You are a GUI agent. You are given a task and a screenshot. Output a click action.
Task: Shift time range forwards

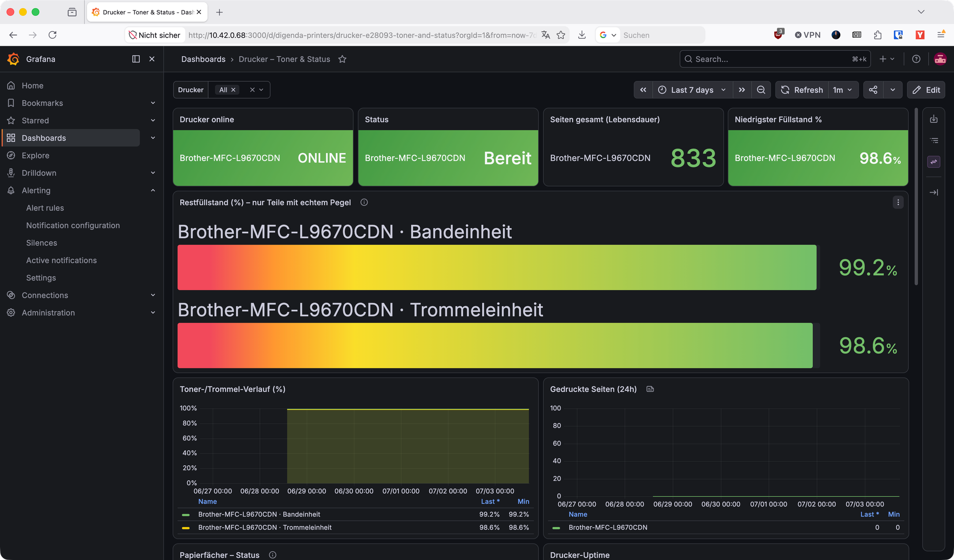pos(742,90)
